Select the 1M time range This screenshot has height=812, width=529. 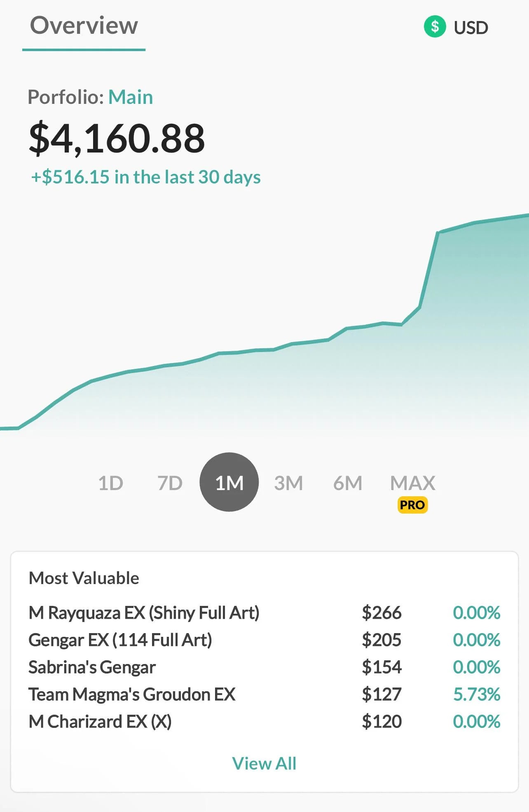point(229,482)
